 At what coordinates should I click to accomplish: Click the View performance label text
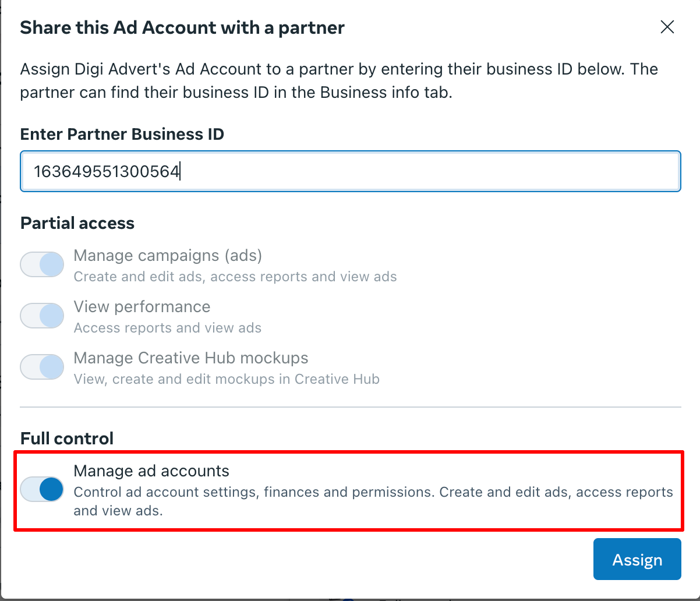142,307
